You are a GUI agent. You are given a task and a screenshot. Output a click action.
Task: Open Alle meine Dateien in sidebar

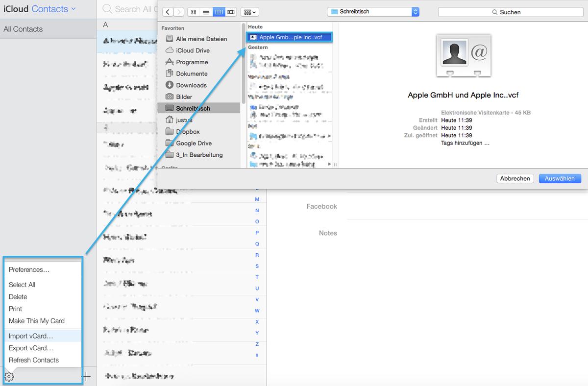201,39
